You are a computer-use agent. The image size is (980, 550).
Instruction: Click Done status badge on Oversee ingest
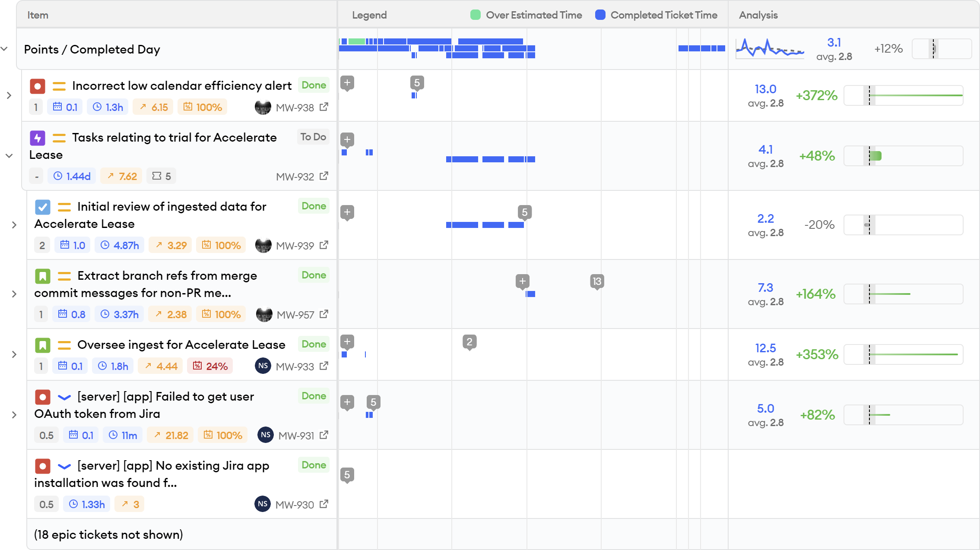click(314, 344)
